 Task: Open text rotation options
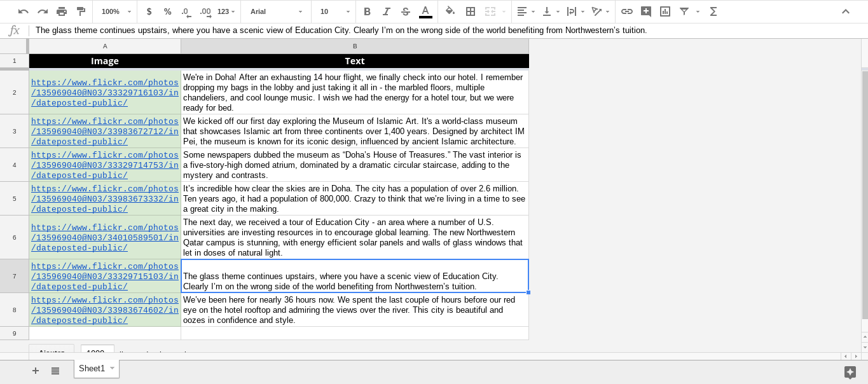click(x=600, y=11)
